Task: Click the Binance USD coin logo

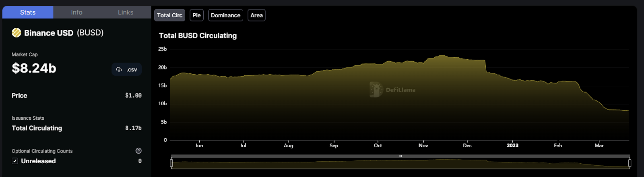Action: pos(17,33)
